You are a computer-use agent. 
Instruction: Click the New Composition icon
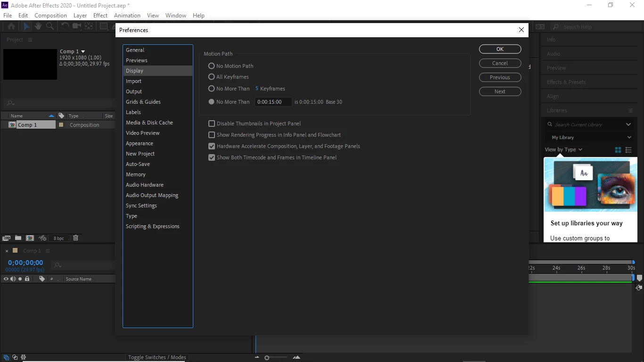coord(30,238)
